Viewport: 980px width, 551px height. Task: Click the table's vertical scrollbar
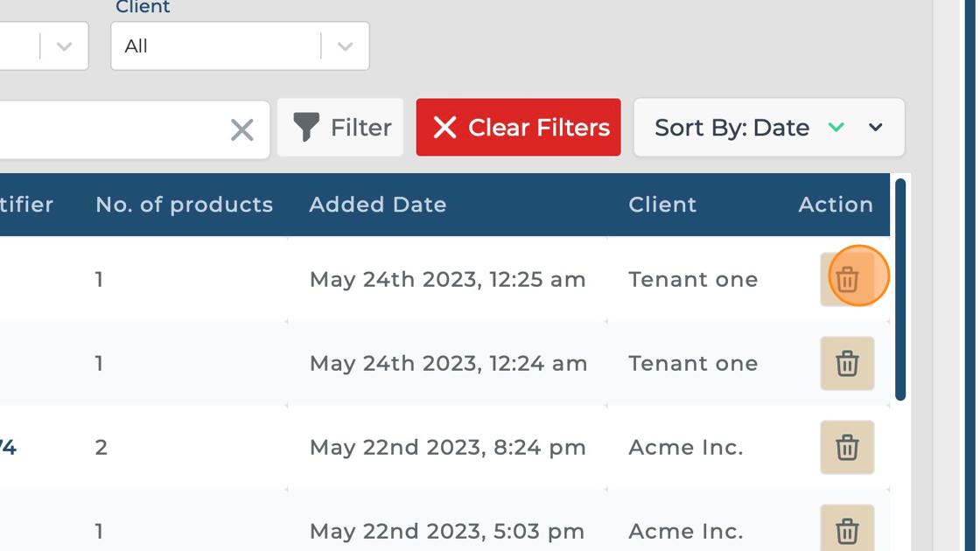[x=900, y=289]
